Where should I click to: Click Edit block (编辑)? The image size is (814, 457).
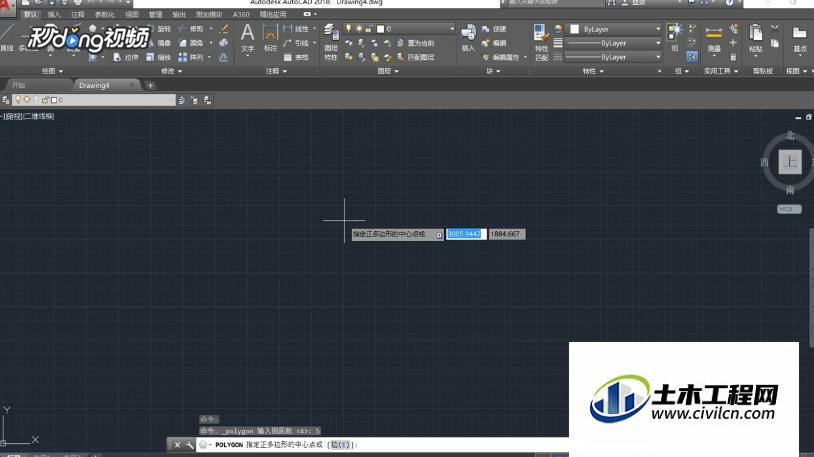pos(494,43)
